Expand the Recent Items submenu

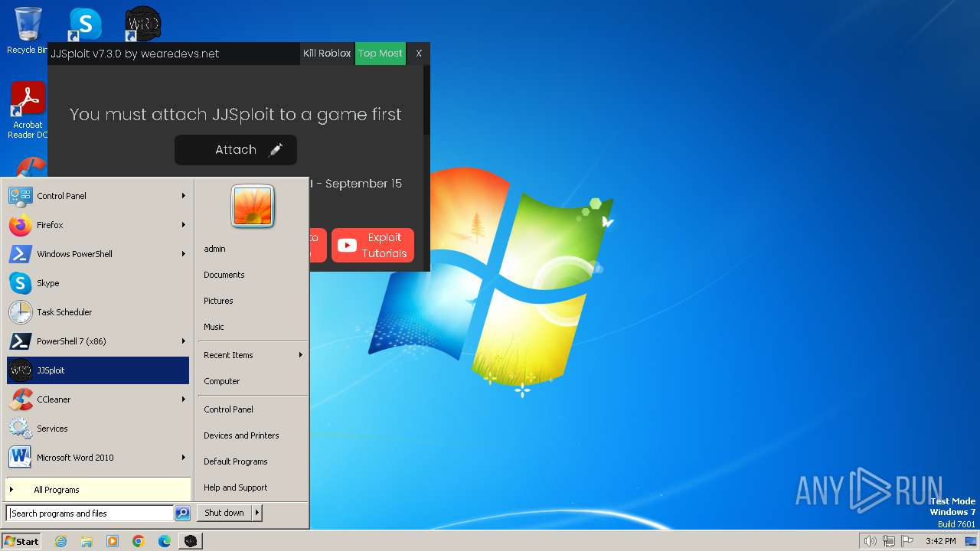point(253,355)
